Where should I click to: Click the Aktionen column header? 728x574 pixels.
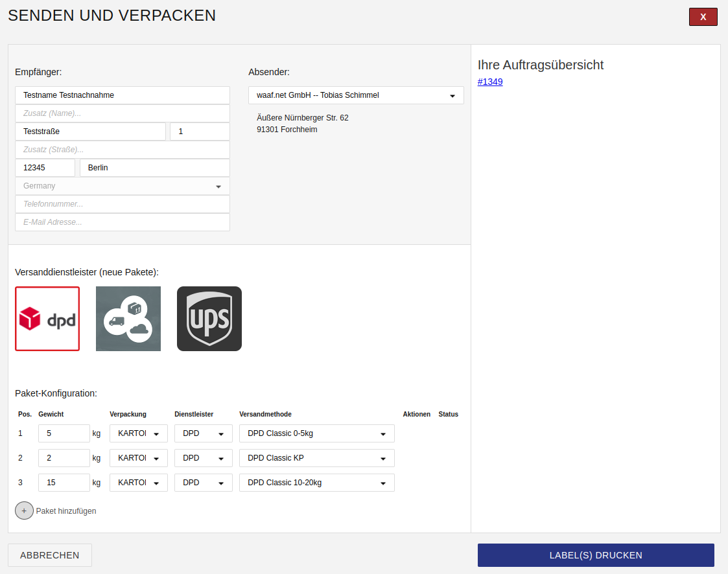pos(416,414)
